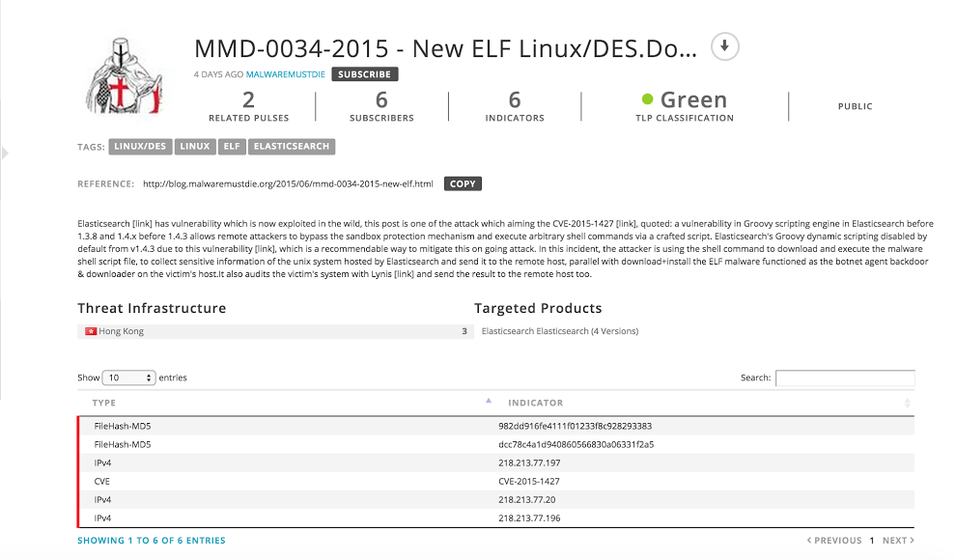Viewport: 956px width, 560px height.
Task: Copy the reference URL
Action: (463, 184)
